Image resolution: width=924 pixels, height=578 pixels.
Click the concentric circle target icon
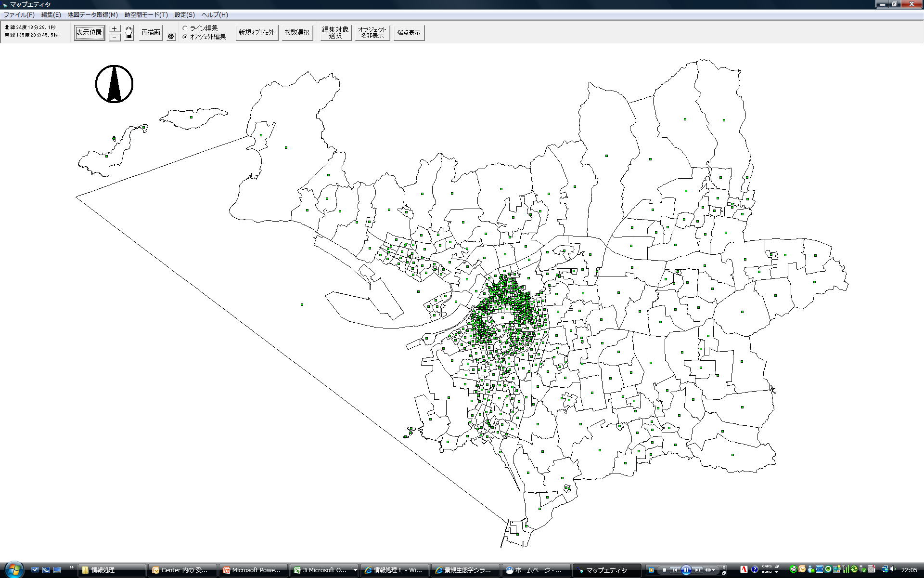pos(171,36)
